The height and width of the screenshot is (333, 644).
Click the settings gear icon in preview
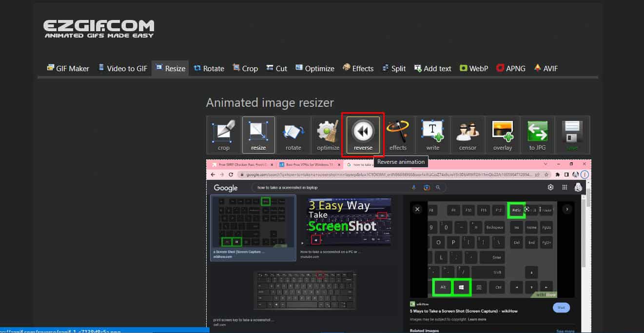551,187
